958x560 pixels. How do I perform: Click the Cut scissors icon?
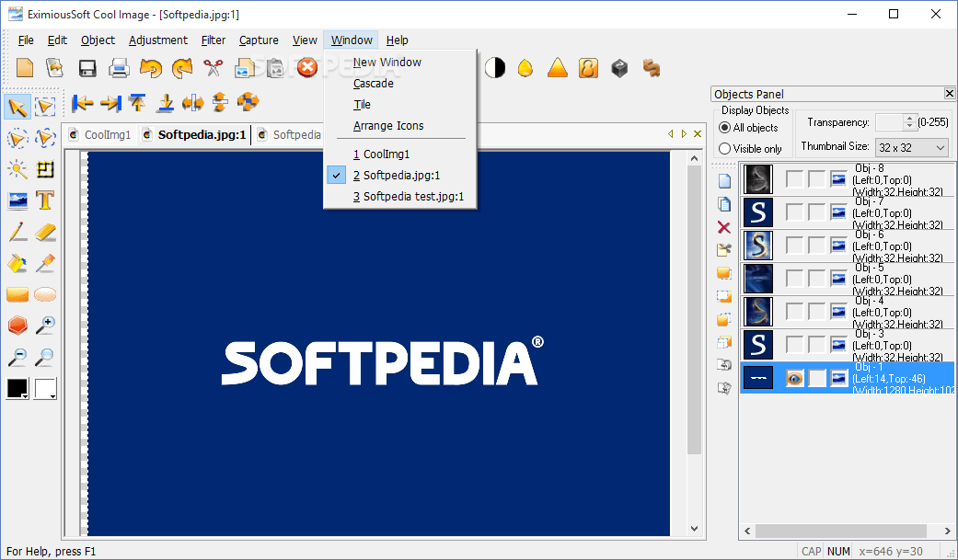[x=214, y=68]
